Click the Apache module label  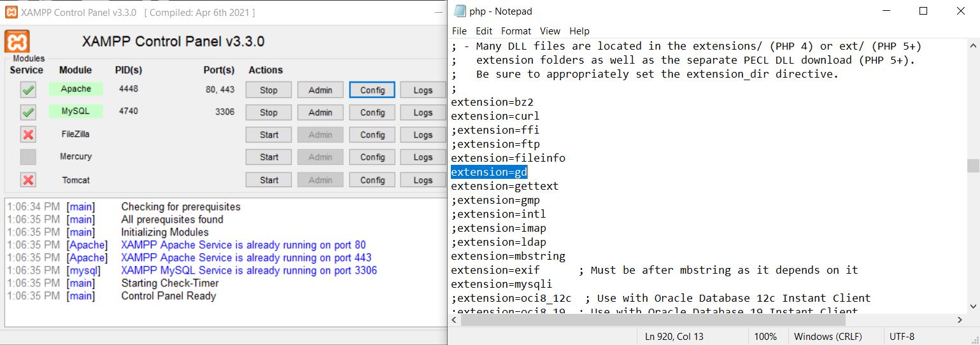76,89
